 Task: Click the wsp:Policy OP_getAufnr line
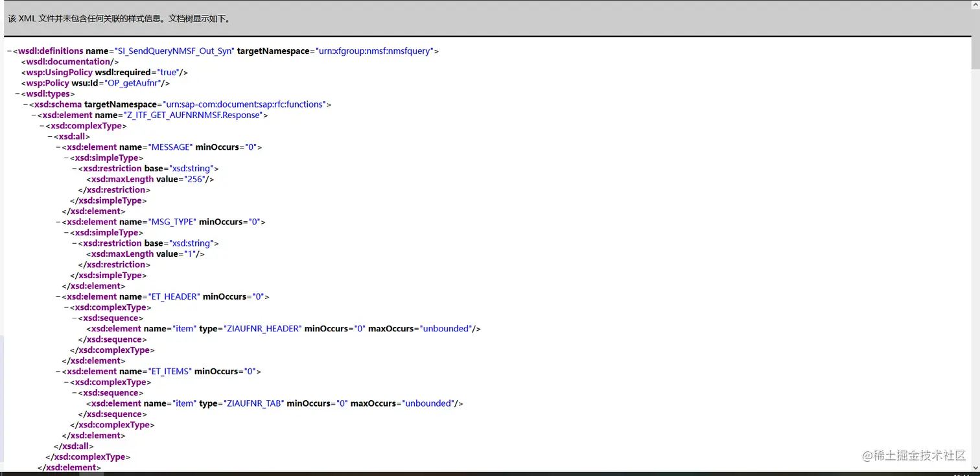tap(96, 83)
